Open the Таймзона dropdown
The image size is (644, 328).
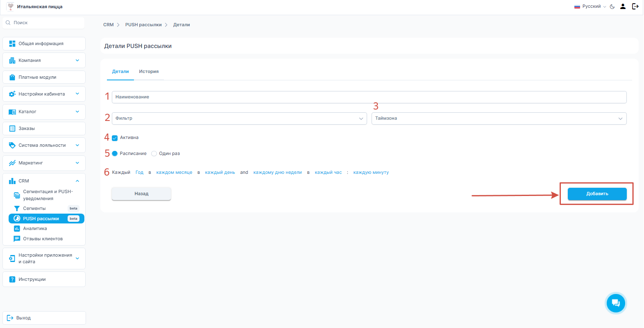click(x=499, y=118)
